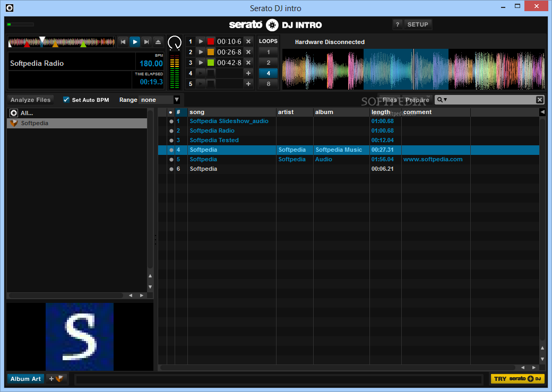Screen dimensions: 552x392
Task: Eject the loaded track
Action: [158, 42]
